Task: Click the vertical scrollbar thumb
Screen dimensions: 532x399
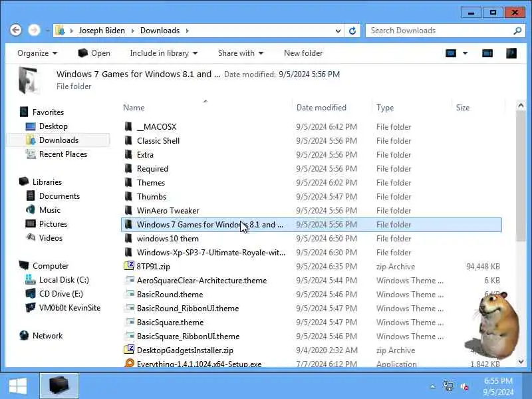Action: (x=521, y=176)
